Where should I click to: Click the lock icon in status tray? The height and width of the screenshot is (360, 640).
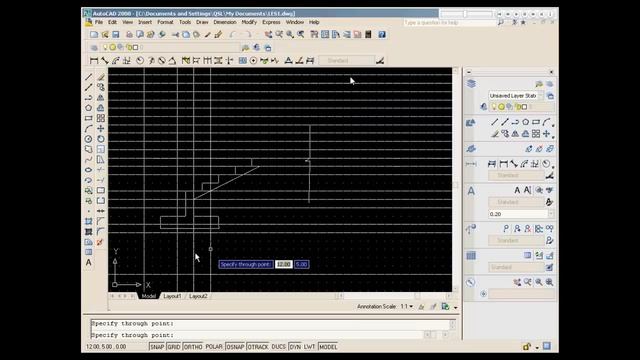click(x=527, y=347)
